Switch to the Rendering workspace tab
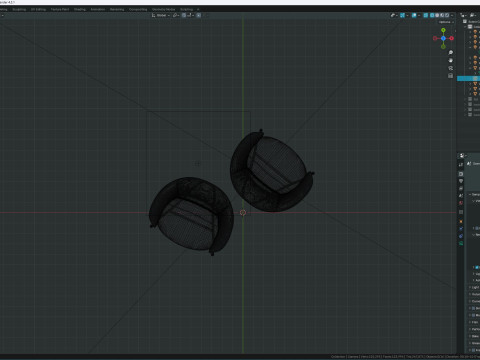Viewport: 480px width, 360px height. coord(117,9)
